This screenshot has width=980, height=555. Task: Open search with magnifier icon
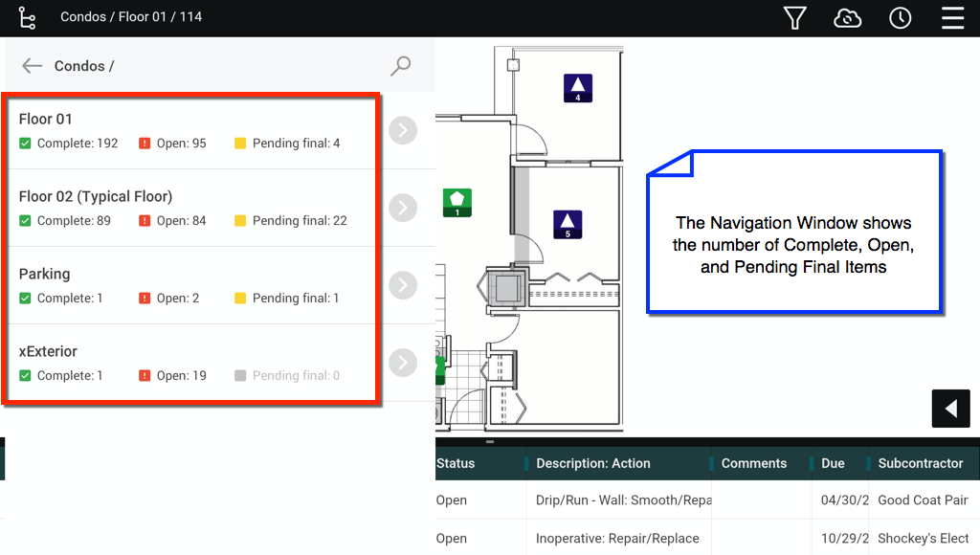click(x=401, y=66)
